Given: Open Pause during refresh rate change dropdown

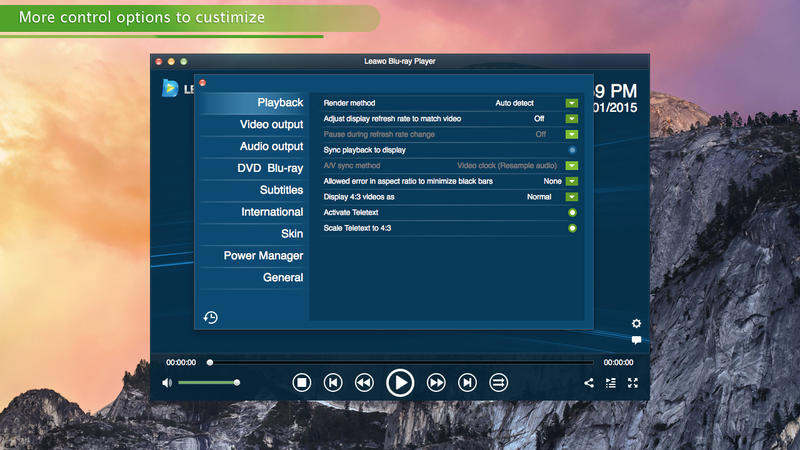Looking at the screenshot, I should [571, 134].
